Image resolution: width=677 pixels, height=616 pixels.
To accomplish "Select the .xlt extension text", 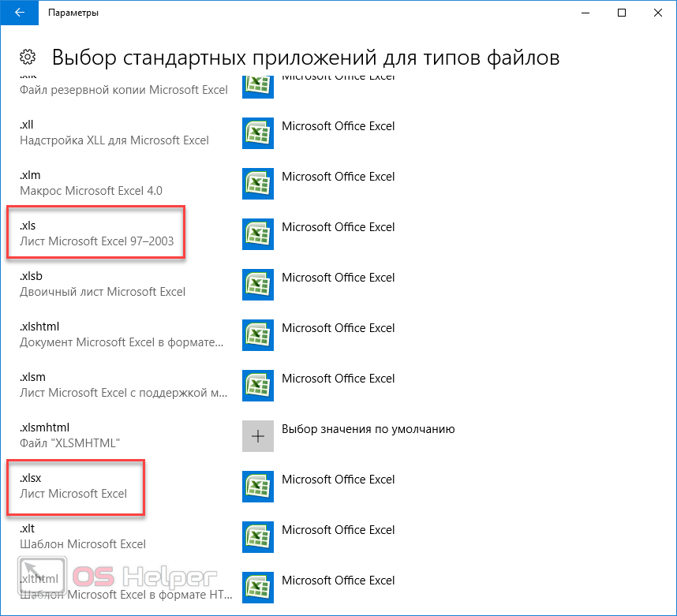I will coord(27,528).
